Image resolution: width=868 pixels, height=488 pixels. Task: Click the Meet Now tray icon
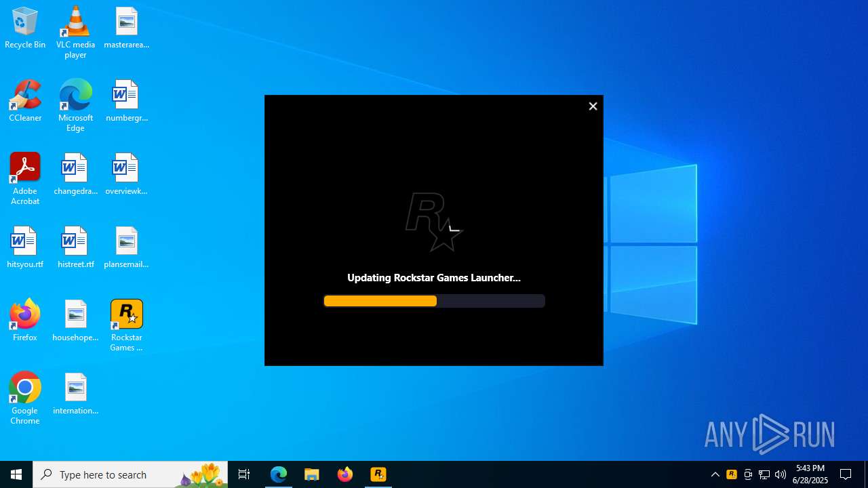748,474
